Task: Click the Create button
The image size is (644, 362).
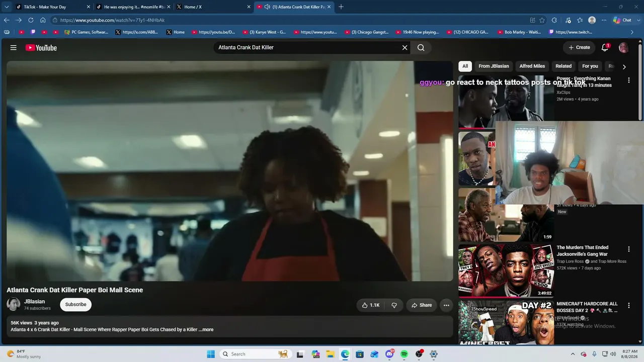Action: pyautogui.click(x=579, y=48)
